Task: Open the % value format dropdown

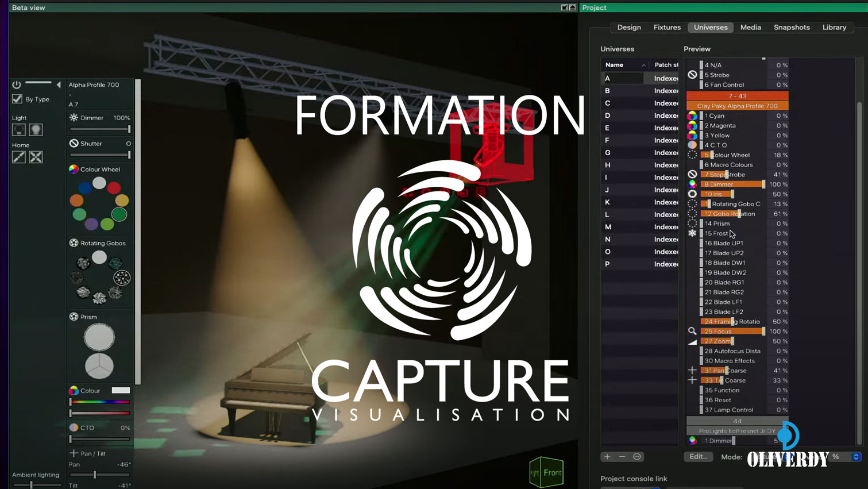Action: [844, 457]
